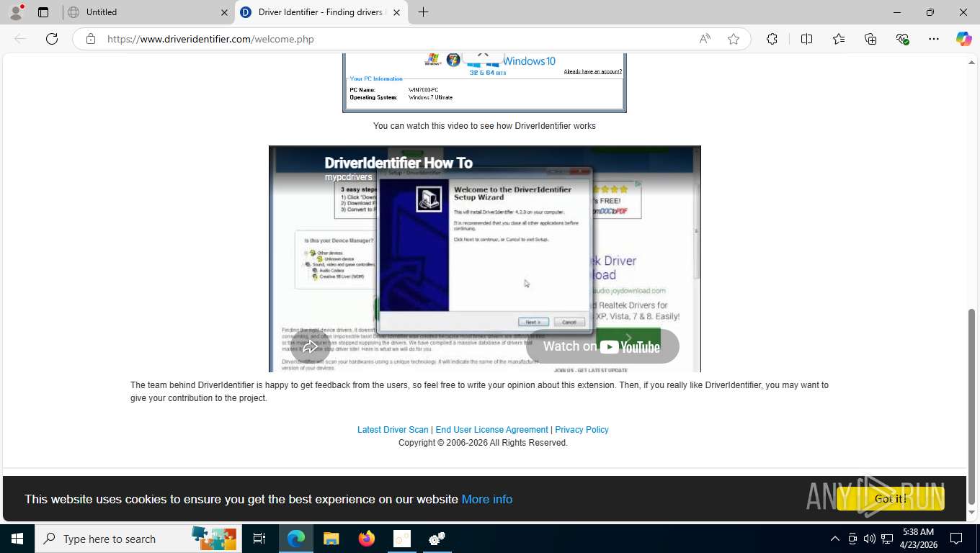980x553 pixels.
Task: Open Browser essentials heart icon
Action: coord(902,39)
